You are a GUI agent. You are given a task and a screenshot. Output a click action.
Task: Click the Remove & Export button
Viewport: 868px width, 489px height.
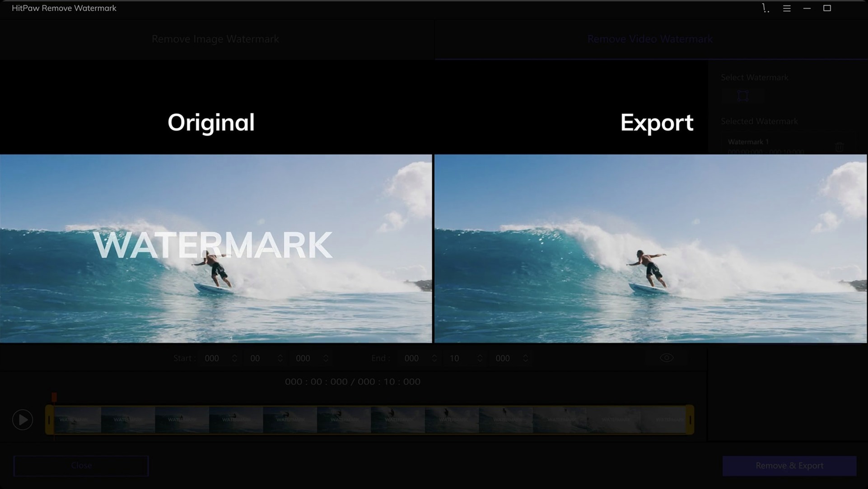[789, 465]
